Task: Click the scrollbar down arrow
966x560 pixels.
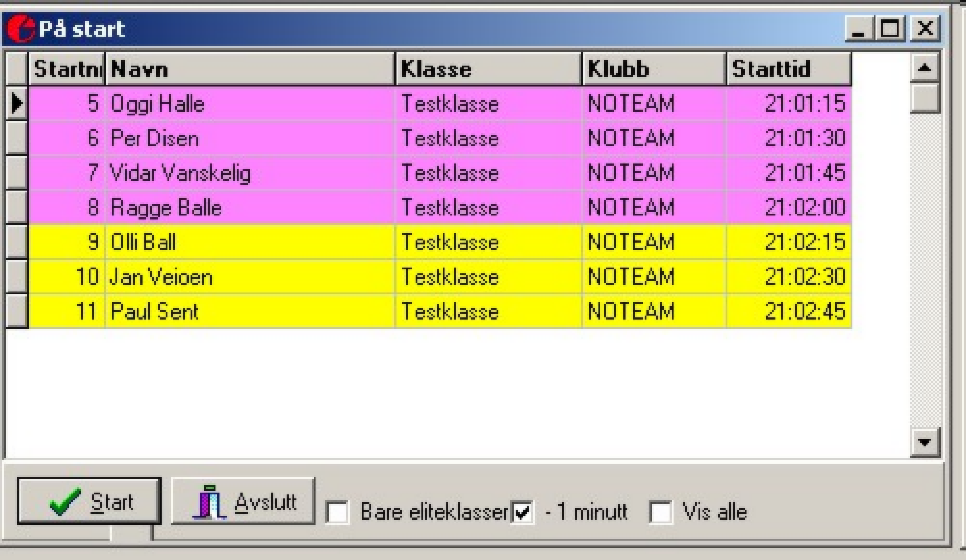Action: [x=925, y=442]
